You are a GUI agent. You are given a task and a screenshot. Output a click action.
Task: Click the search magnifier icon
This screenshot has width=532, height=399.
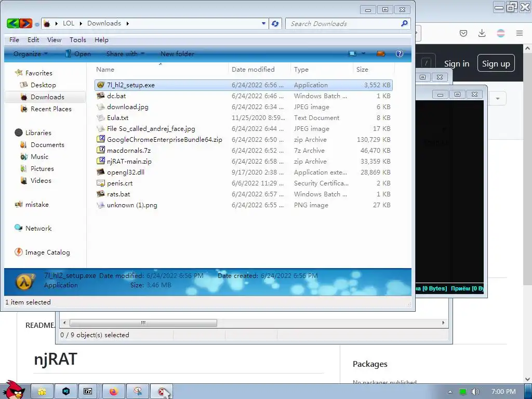click(404, 23)
